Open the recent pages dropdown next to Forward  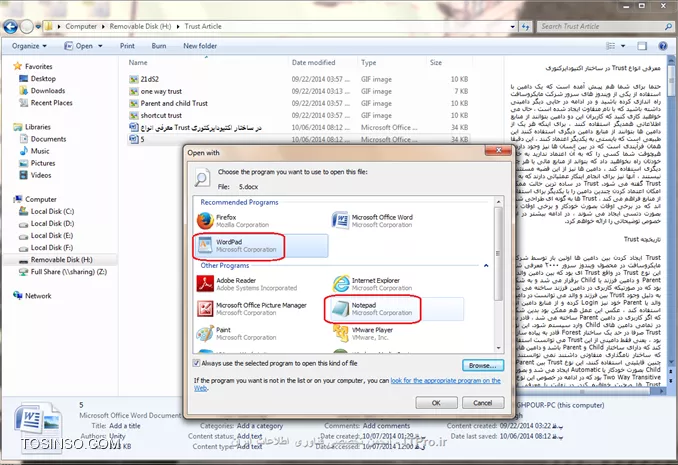coord(38,27)
